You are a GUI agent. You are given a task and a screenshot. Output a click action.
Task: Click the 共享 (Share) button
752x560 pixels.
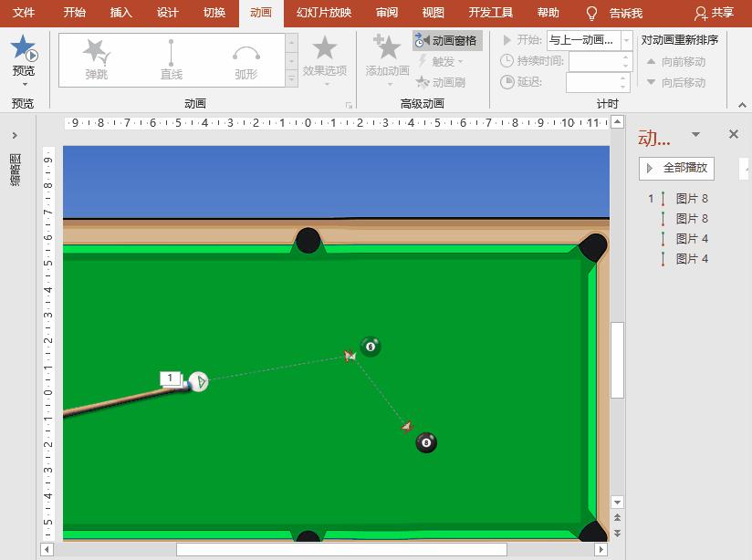point(724,13)
